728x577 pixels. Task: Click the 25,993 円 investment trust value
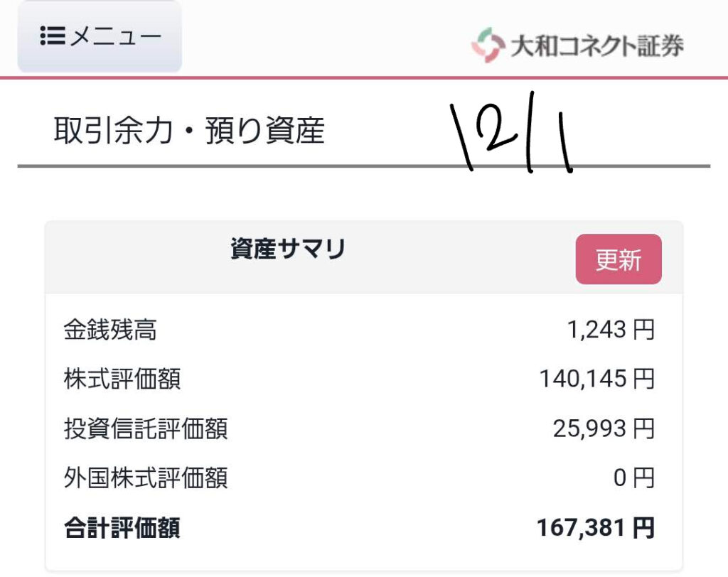tap(603, 429)
